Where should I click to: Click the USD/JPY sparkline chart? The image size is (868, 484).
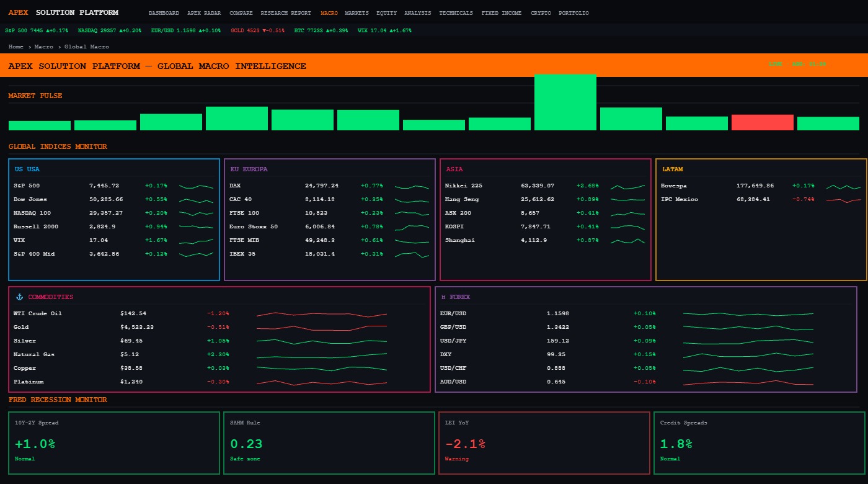[x=748, y=341]
